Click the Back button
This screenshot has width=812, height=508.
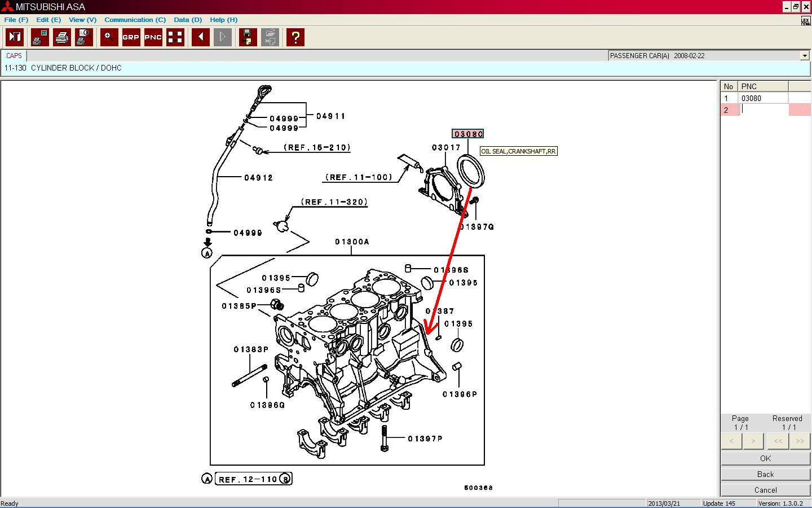pos(765,474)
